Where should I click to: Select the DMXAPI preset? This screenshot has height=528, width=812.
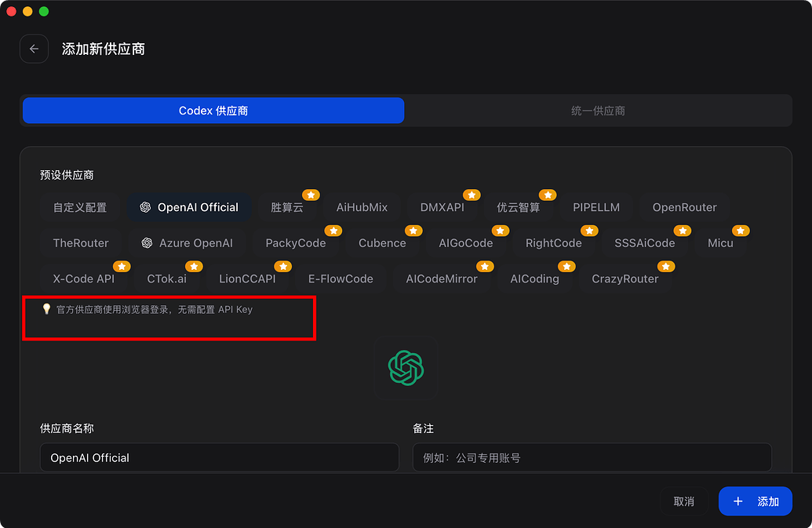click(x=442, y=207)
